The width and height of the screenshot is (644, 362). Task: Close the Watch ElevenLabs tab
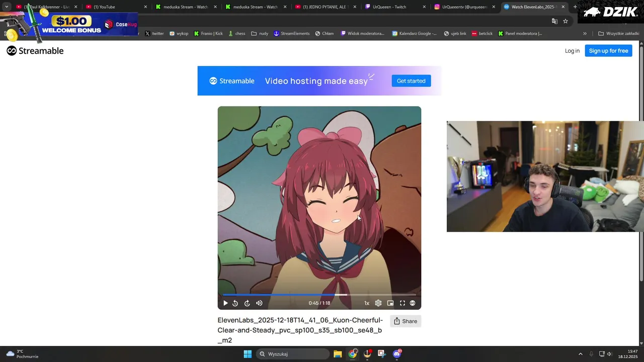coord(563,7)
